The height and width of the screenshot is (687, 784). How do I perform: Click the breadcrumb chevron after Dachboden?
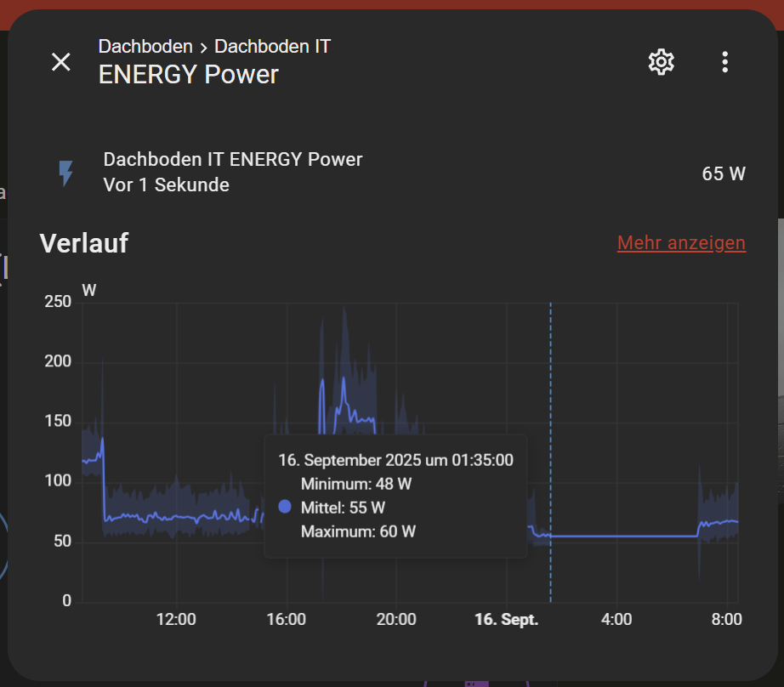coord(203,48)
